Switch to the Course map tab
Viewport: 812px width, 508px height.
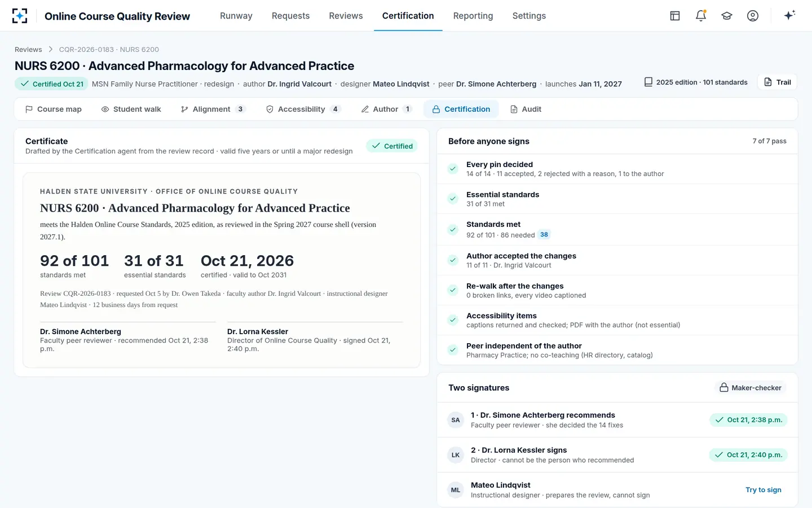pos(54,109)
